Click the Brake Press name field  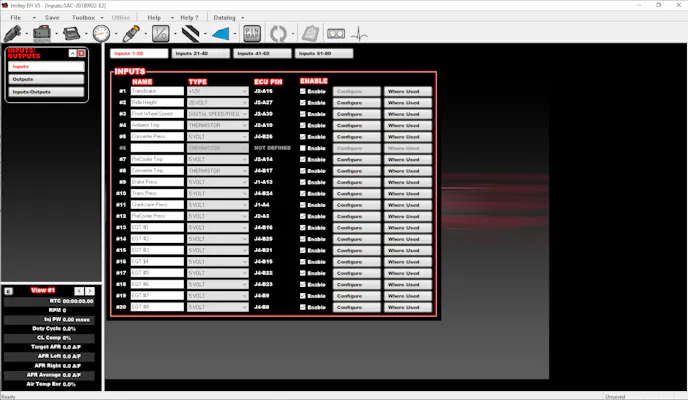pyautogui.click(x=157, y=182)
